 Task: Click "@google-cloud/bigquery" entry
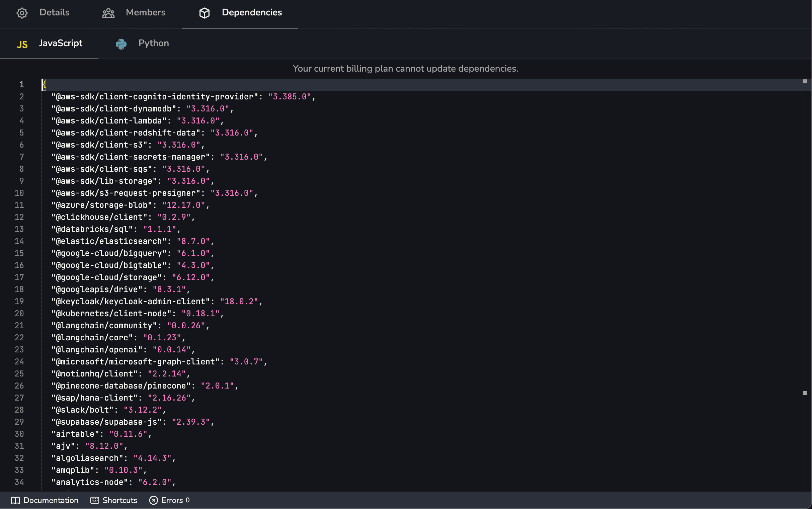coord(133,253)
